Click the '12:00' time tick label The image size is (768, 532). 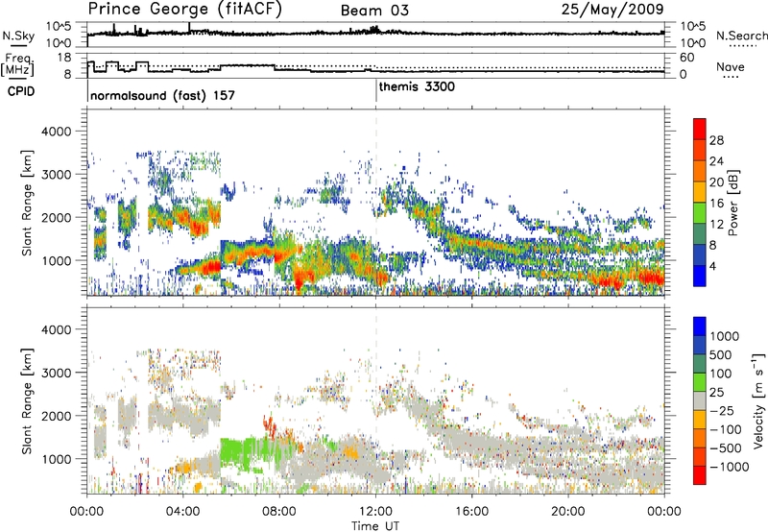tap(375, 512)
